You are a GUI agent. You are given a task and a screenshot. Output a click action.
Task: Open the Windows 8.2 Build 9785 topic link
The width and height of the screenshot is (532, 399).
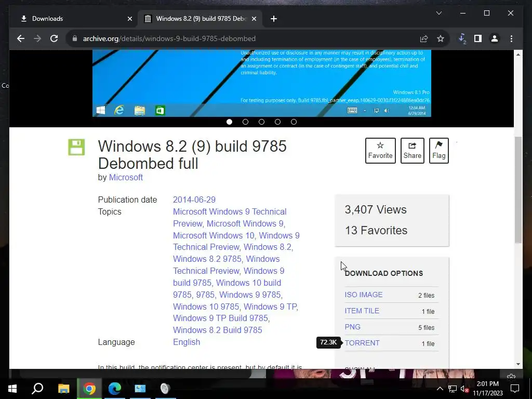218,330
